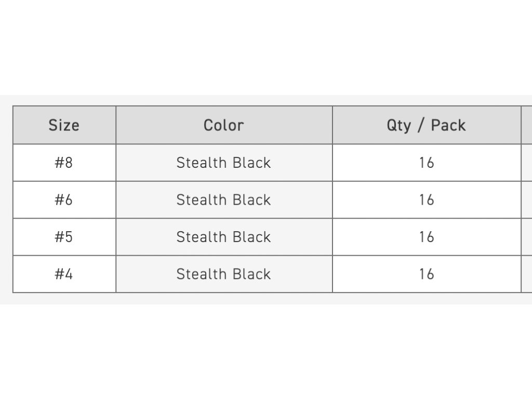The height and width of the screenshot is (399, 532).
Task: Select the #8 size cell
Action: pos(64,163)
